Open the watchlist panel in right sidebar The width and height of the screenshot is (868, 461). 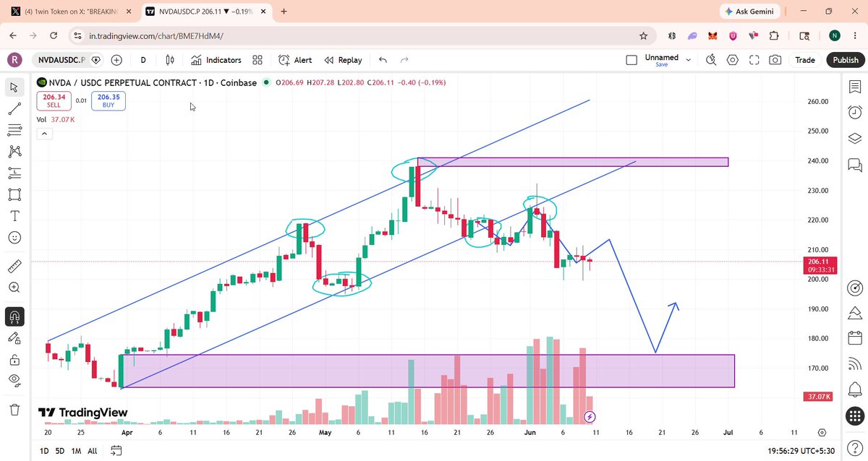point(854,87)
